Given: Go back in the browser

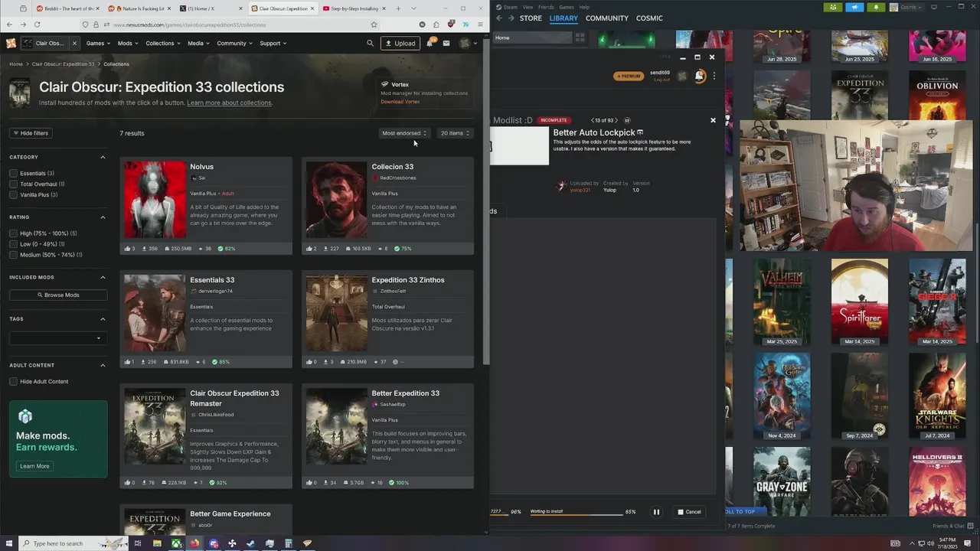Looking at the screenshot, I should click(9, 24).
